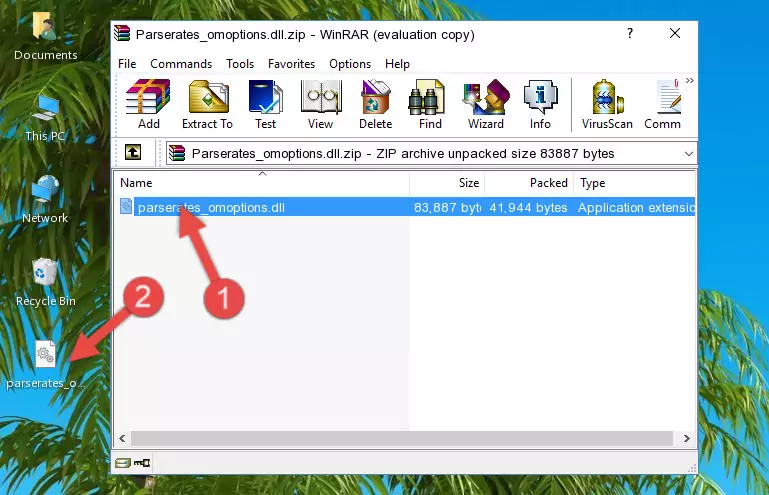Open the File menu
The height and width of the screenshot is (495, 769).
point(127,64)
